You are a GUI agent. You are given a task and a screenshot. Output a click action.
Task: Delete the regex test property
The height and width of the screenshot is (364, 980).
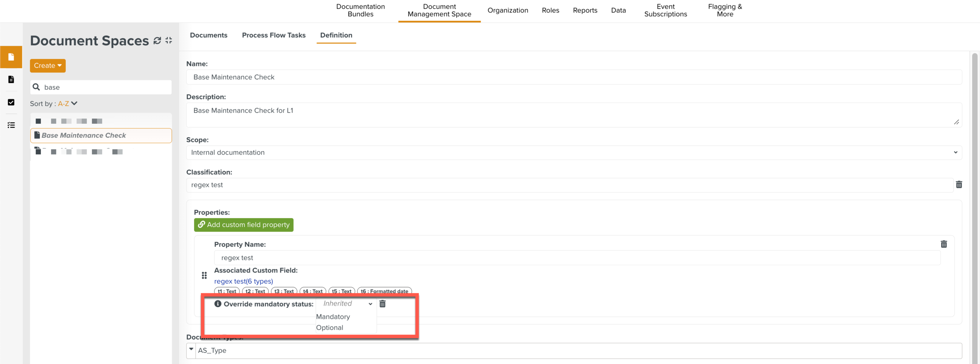(944, 244)
